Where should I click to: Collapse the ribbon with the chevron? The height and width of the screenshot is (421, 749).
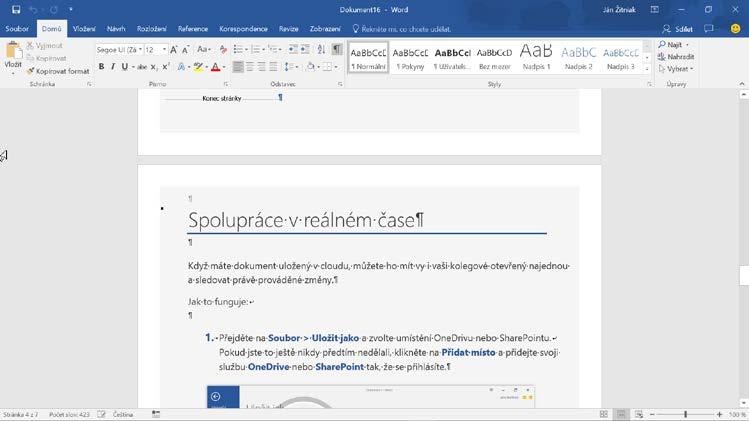[x=742, y=84]
